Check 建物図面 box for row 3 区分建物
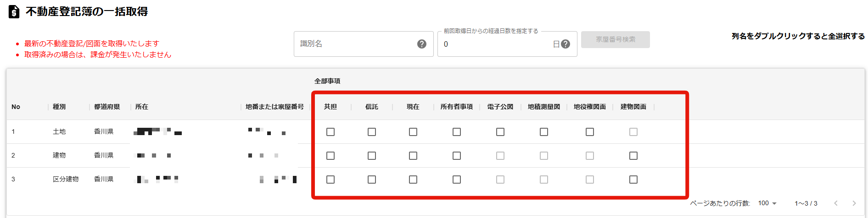The height and width of the screenshot is (218, 868). click(x=633, y=180)
